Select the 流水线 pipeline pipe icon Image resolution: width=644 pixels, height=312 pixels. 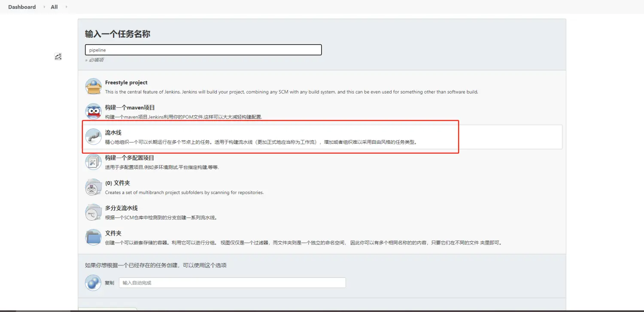coord(93,137)
